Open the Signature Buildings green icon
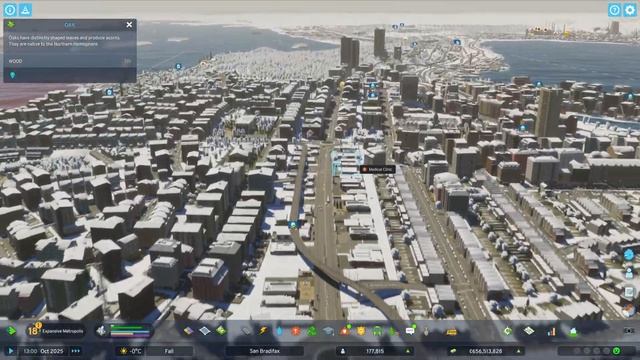The width and height of the screenshot is (640, 360). click(221, 331)
